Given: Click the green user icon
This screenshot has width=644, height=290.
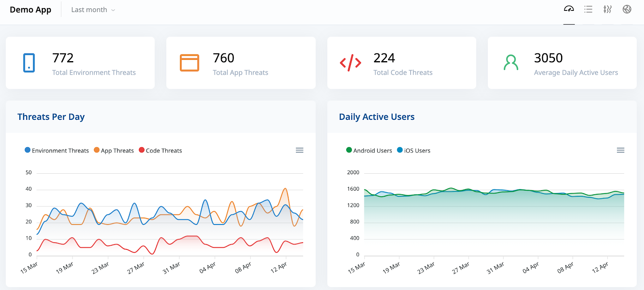Looking at the screenshot, I should coord(511,63).
